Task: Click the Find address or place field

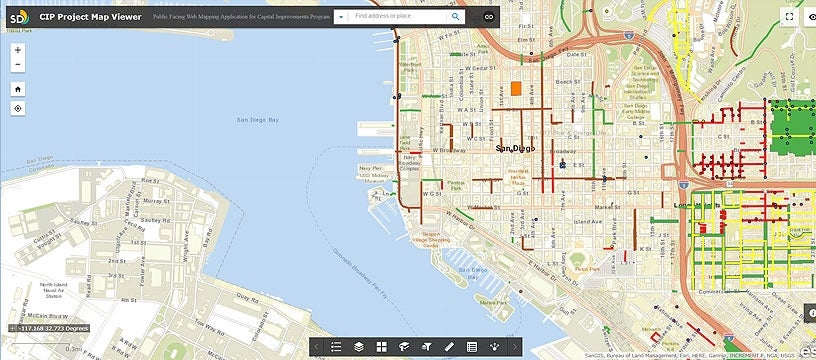Action: coord(397,17)
